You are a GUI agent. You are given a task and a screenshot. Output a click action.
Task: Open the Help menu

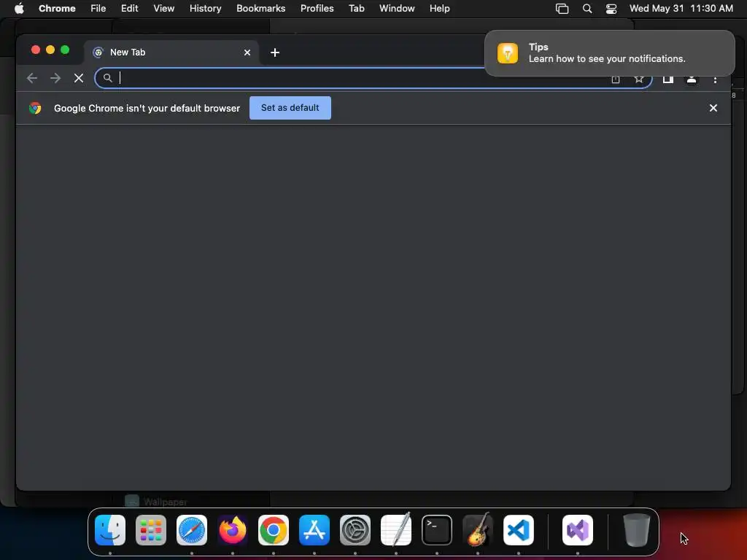point(439,9)
